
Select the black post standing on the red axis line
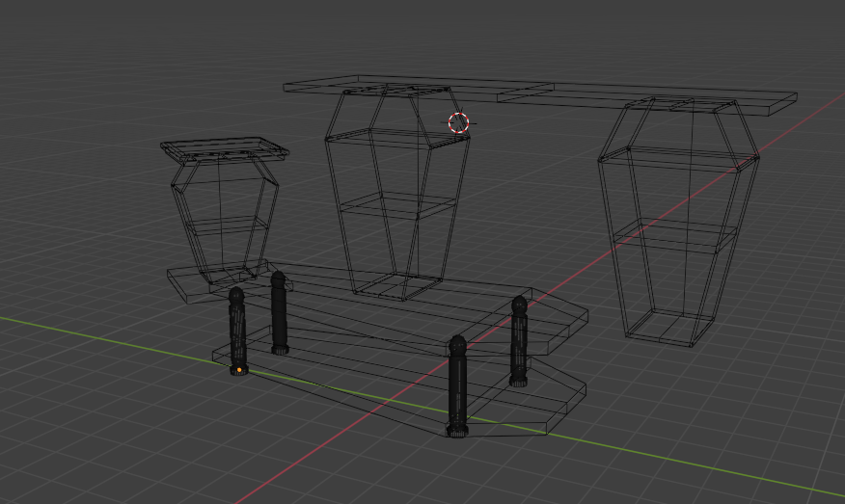pyautogui.click(x=457, y=385)
